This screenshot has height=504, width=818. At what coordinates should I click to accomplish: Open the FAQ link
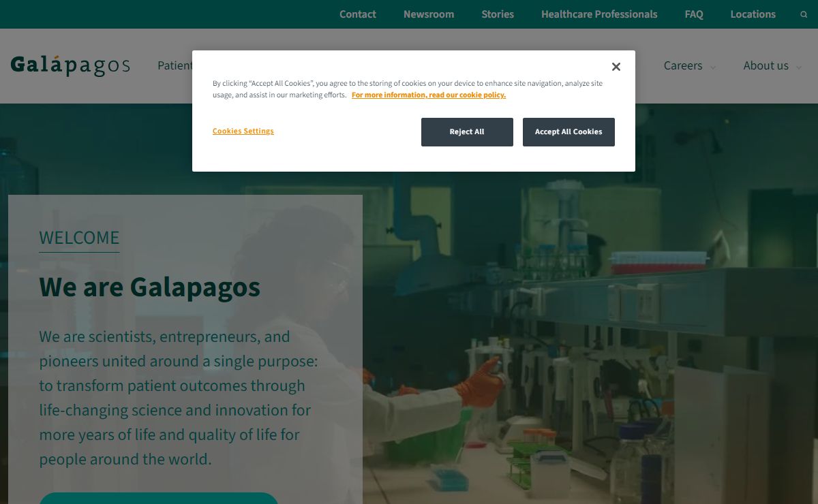click(694, 14)
